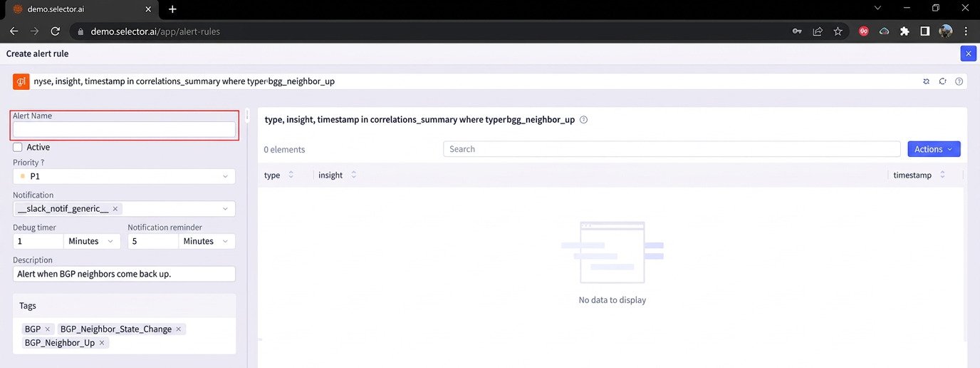This screenshot has width=980, height=368.
Task: Remove the BGP tag
Action: pyautogui.click(x=48, y=329)
